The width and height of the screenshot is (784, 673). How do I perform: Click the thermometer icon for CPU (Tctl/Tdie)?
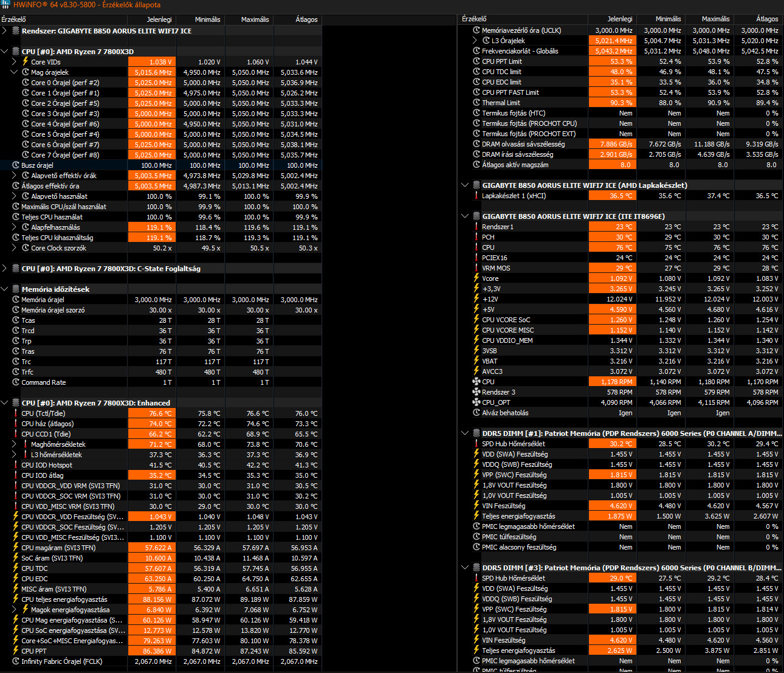click(16, 413)
